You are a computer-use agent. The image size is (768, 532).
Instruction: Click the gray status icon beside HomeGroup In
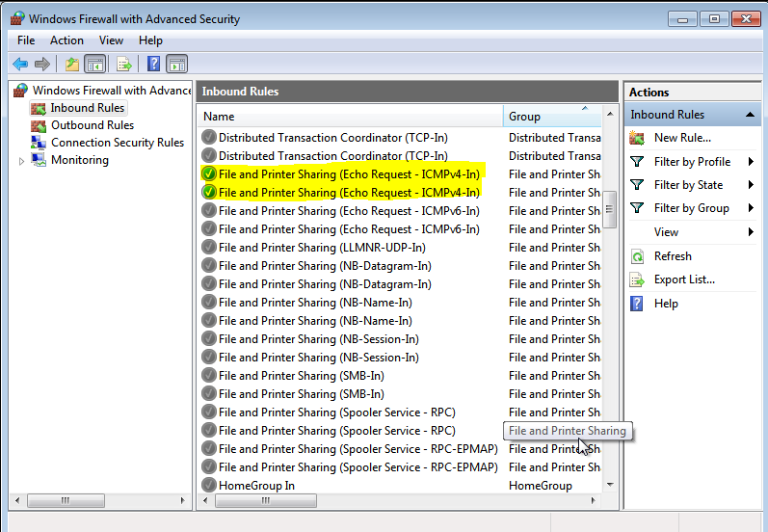point(209,485)
